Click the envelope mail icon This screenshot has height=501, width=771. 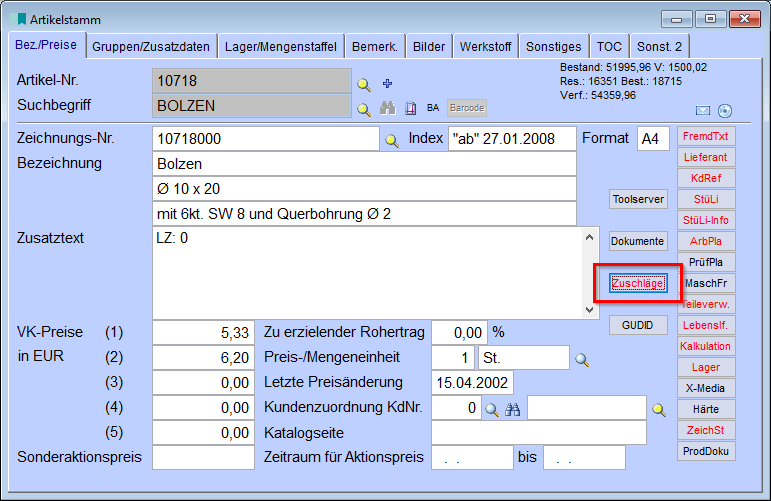pos(703,111)
